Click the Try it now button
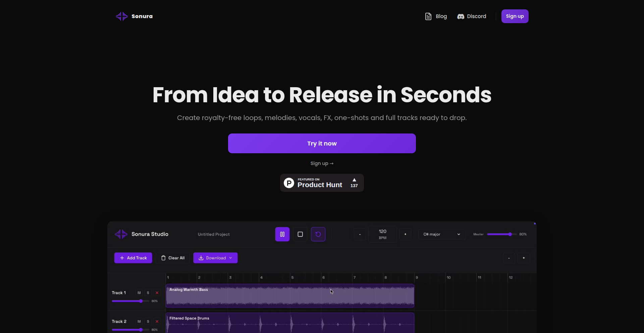This screenshot has width=644, height=333. coord(322,144)
